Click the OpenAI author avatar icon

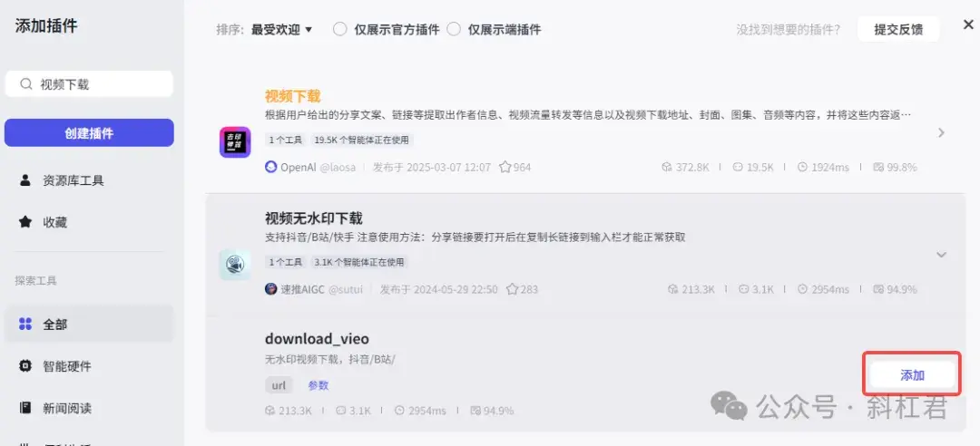(270, 168)
